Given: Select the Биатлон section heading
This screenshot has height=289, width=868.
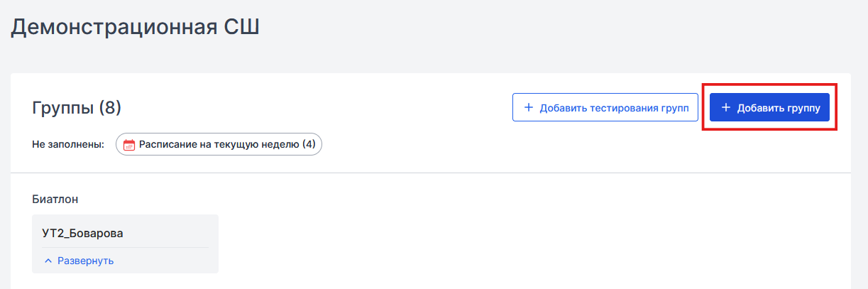Looking at the screenshot, I should pyautogui.click(x=55, y=200).
